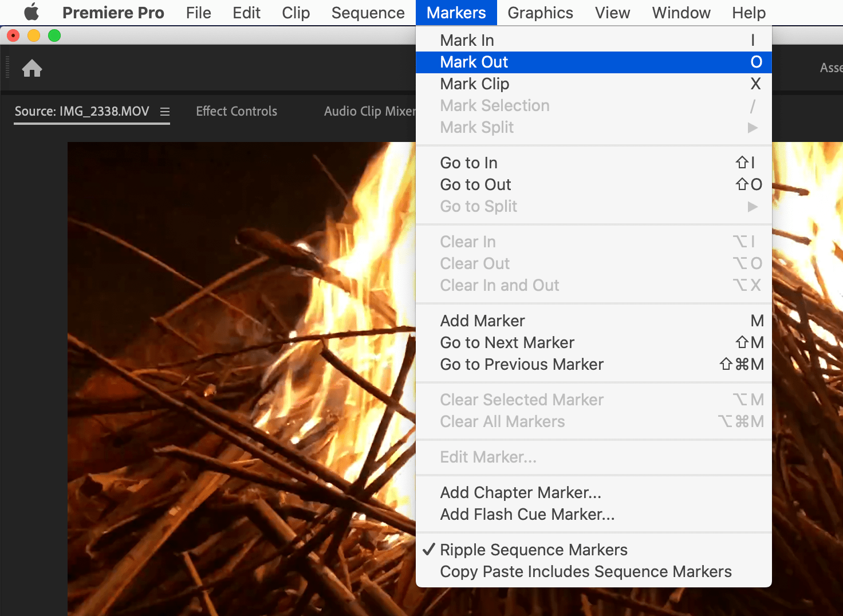Click the Home icon
The width and height of the screenshot is (843, 616).
tap(32, 68)
